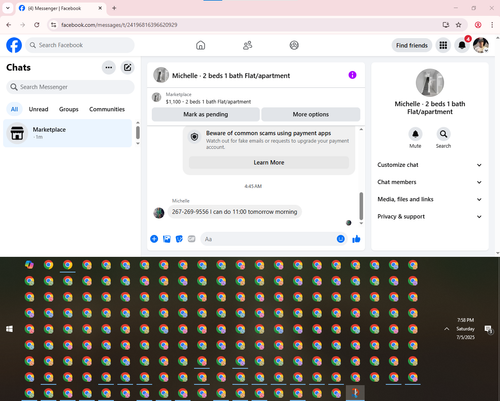
Task: Select the All chats filter
Action: 14,109
